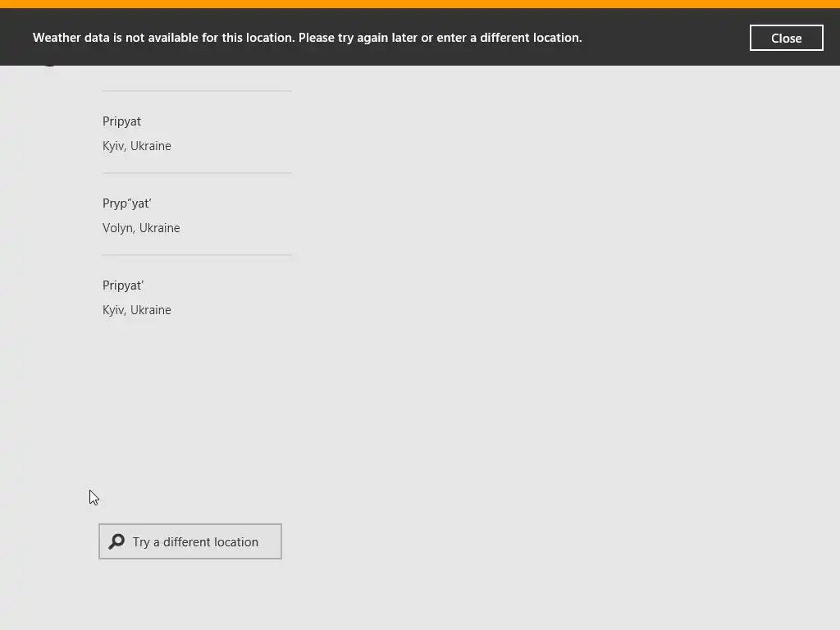Click Kyiv, Ukraine under the last Pripyat'

coord(137,310)
